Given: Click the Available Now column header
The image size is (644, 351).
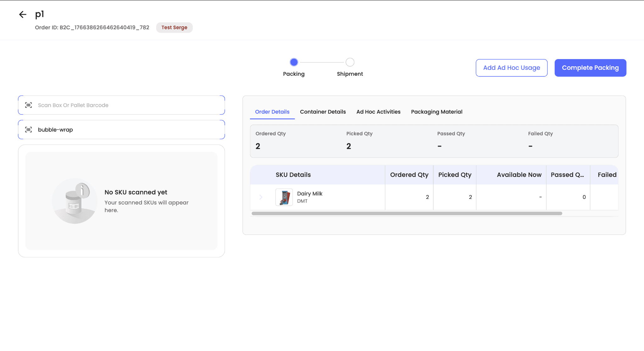Looking at the screenshot, I should [519, 175].
